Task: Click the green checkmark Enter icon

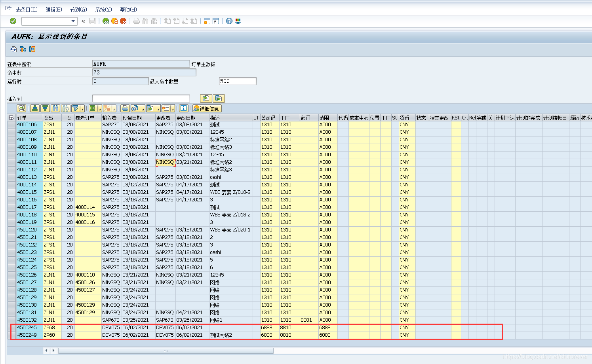Action: pos(13,21)
